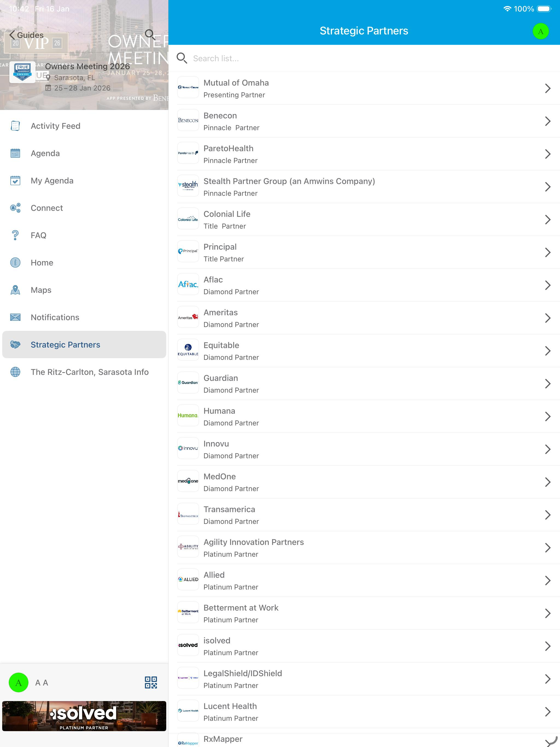
Task: Open Connect menu item
Action: coord(84,208)
